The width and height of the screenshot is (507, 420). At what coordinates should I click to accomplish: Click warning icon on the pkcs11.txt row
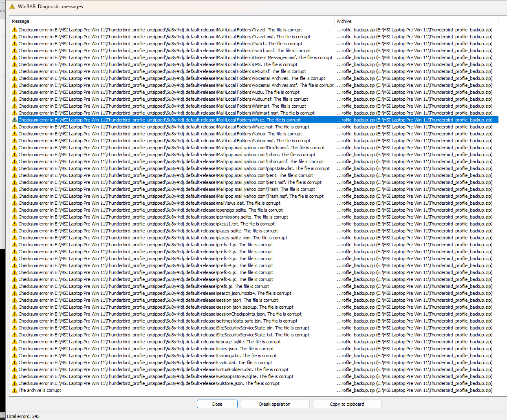click(x=15, y=224)
